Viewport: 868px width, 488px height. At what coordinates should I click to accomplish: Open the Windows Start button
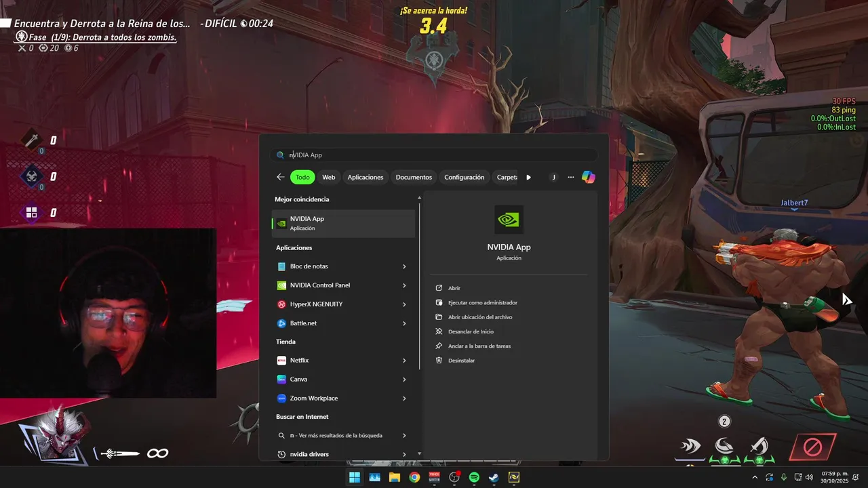pos(355,477)
